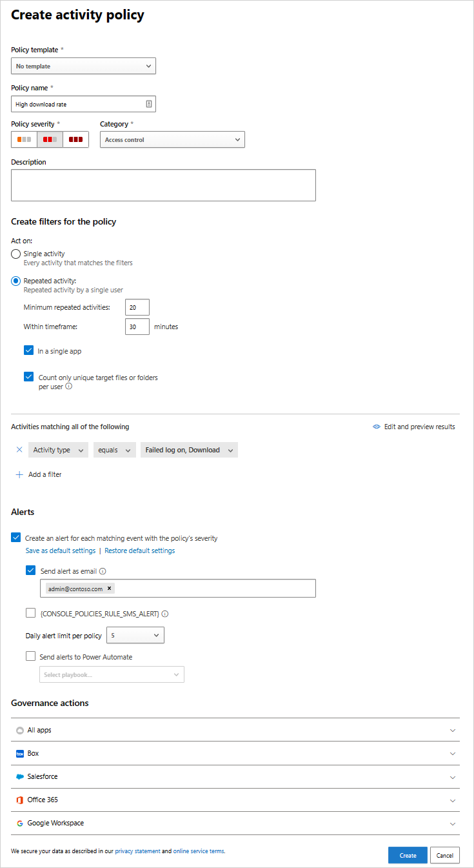Select the Single activity radio button
Screen dimensions: 474x868
click(15, 254)
